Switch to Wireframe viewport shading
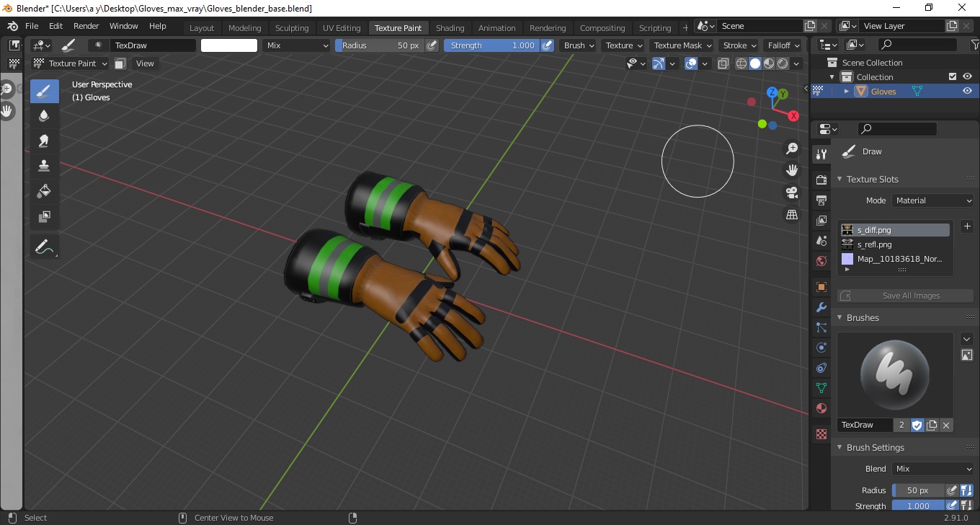This screenshot has height=525, width=980. tap(741, 63)
